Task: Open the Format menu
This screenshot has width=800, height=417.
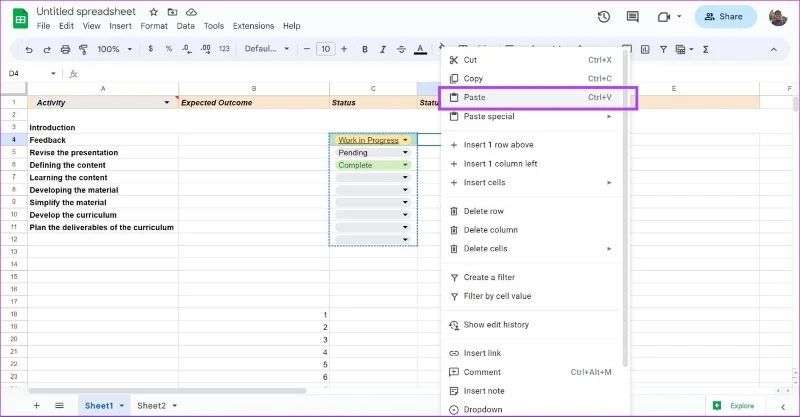Action: click(154, 26)
